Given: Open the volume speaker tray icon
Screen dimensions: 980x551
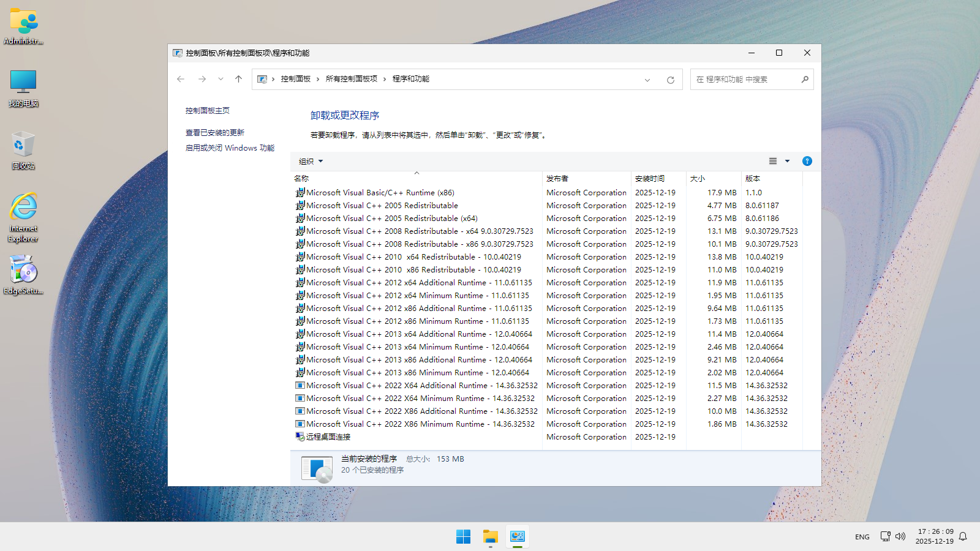Looking at the screenshot, I should (x=900, y=536).
